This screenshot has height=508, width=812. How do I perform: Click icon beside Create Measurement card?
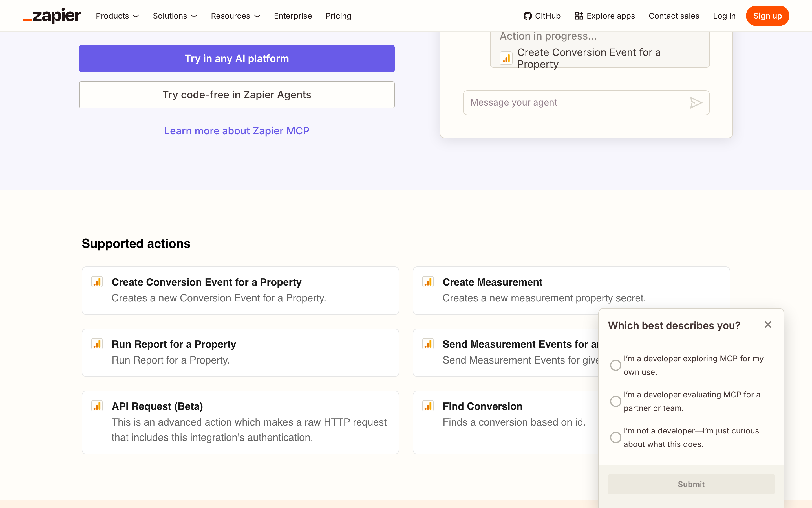tap(428, 282)
